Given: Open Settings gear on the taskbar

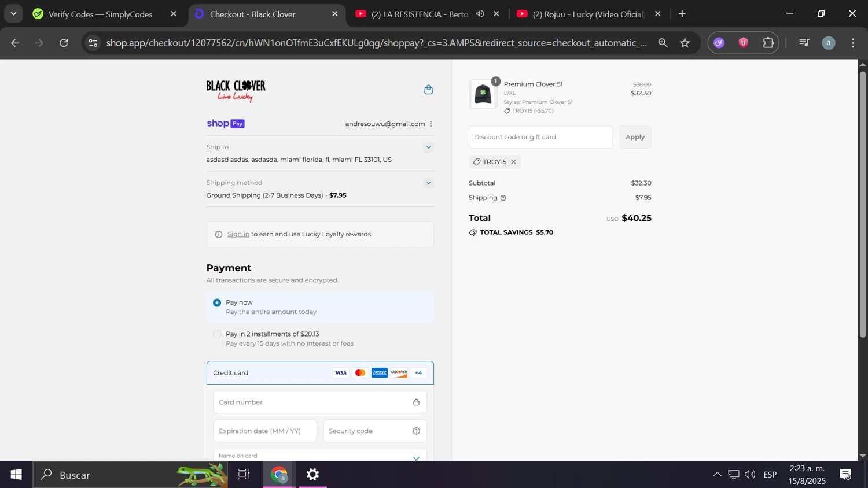Looking at the screenshot, I should (x=313, y=475).
